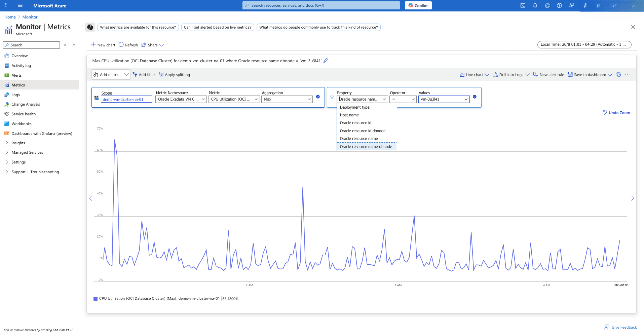
Task: Open portal settings gear in top bar
Action: tap(547, 5)
